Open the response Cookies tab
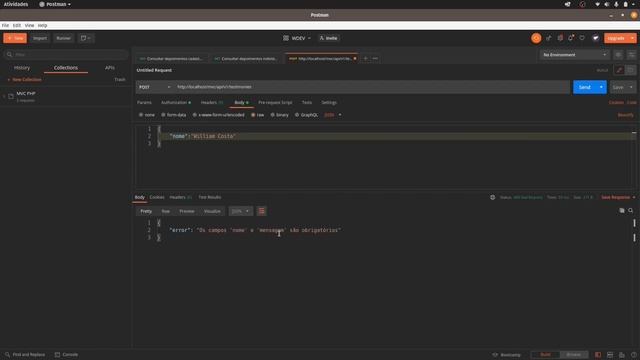Screen dimensions: 640x360 coord(157,197)
